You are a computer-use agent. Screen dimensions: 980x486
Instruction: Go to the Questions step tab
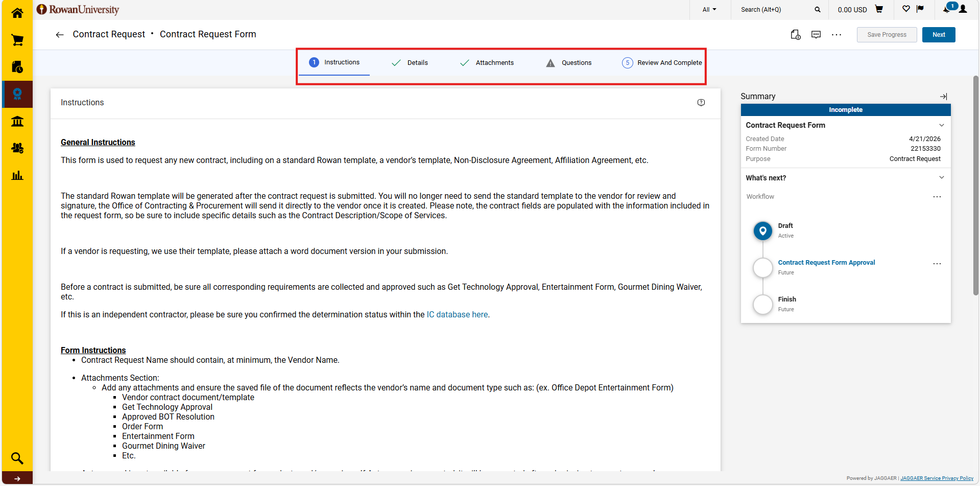569,63
